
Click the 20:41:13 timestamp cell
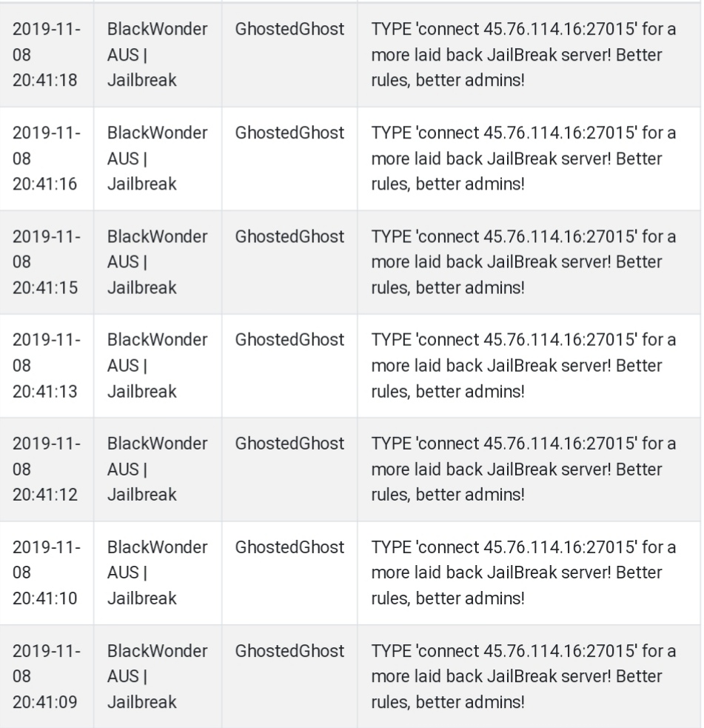click(47, 365)
